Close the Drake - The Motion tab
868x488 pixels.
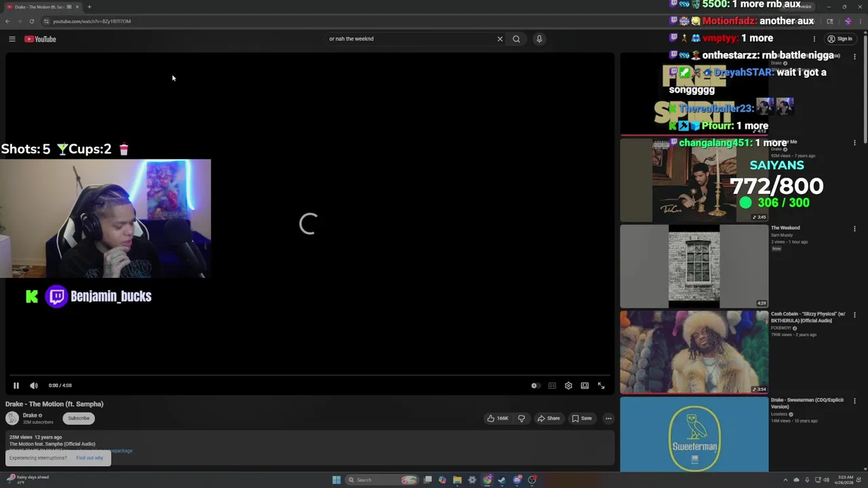[x=77, y=7]
